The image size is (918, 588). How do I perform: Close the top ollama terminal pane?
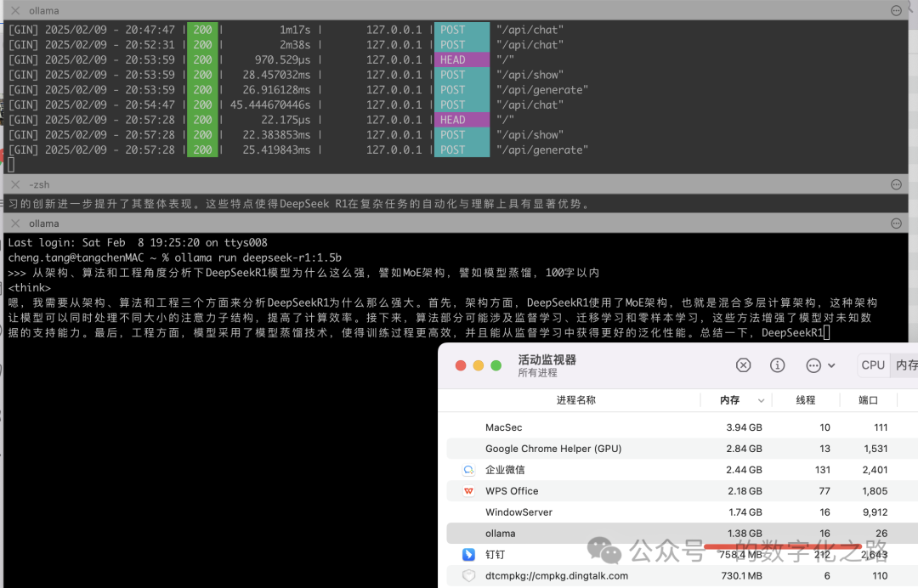tap(15, 11)
